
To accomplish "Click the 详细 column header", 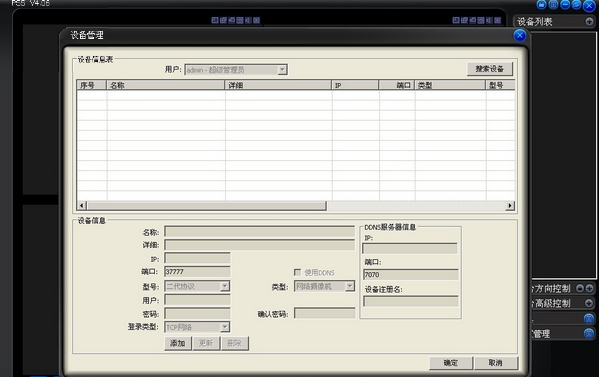I will pos(278,85).
